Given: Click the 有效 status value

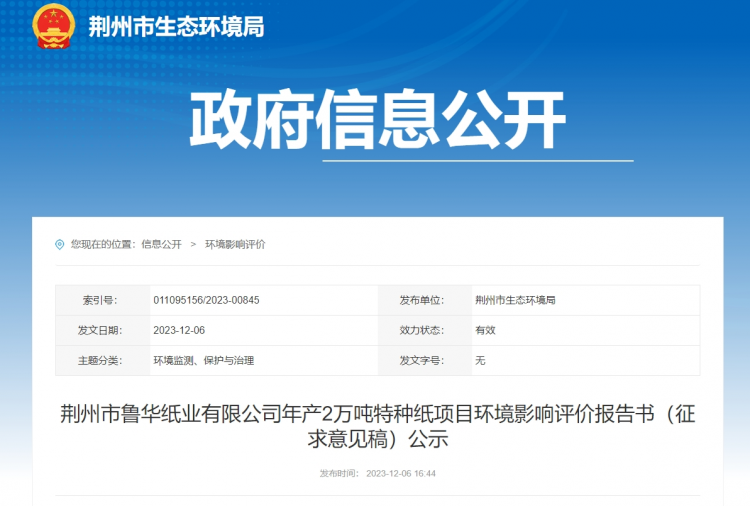Looking at the screenshot, I should click(485, 330).
